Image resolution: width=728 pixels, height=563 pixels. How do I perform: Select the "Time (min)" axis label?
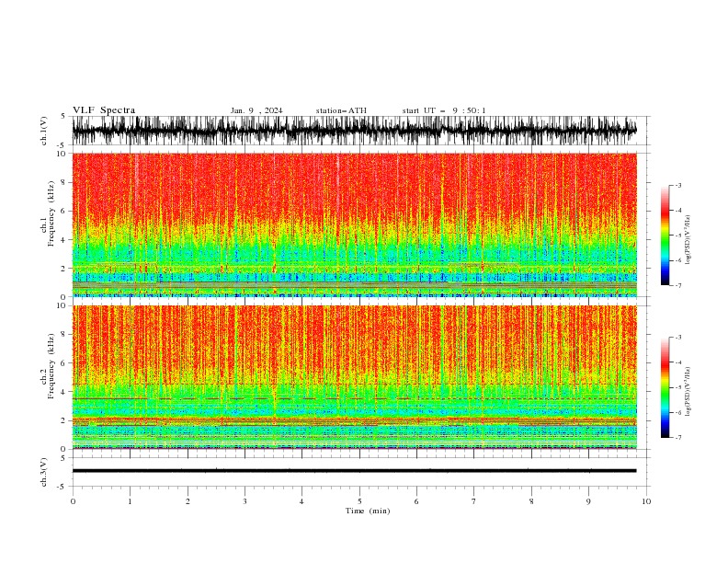368,511
